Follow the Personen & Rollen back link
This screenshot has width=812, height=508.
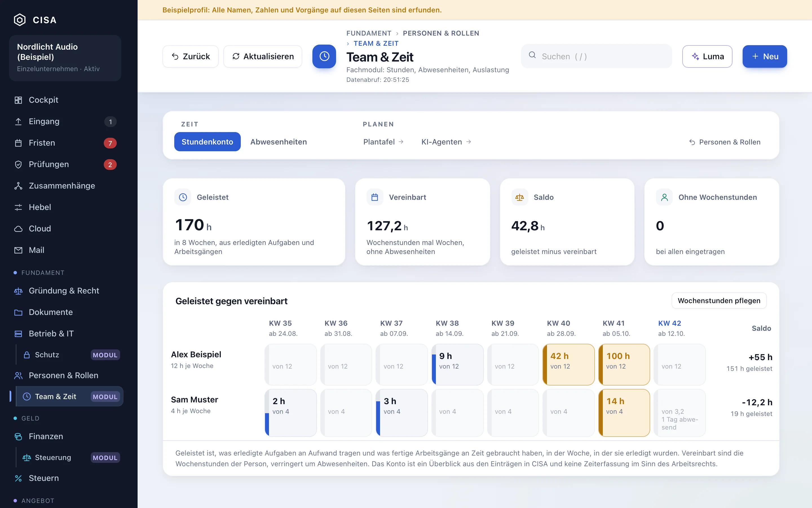725,142
